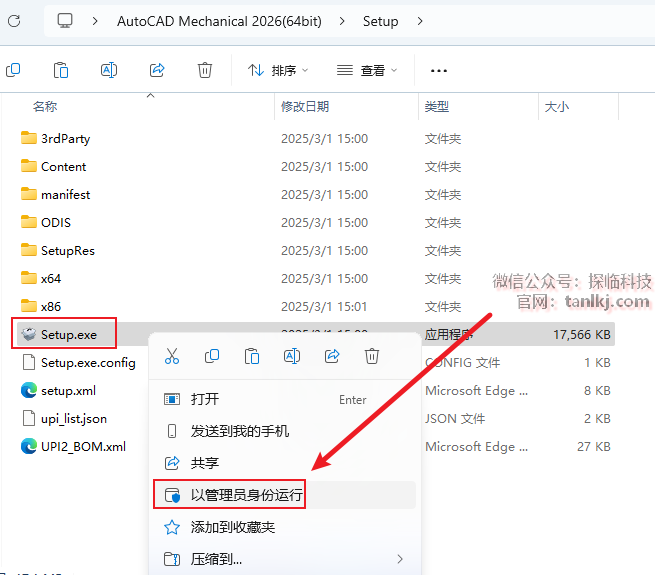Click the 17,566 KB size cell
This screenshot has height=575, width=655.
[582, 334]
